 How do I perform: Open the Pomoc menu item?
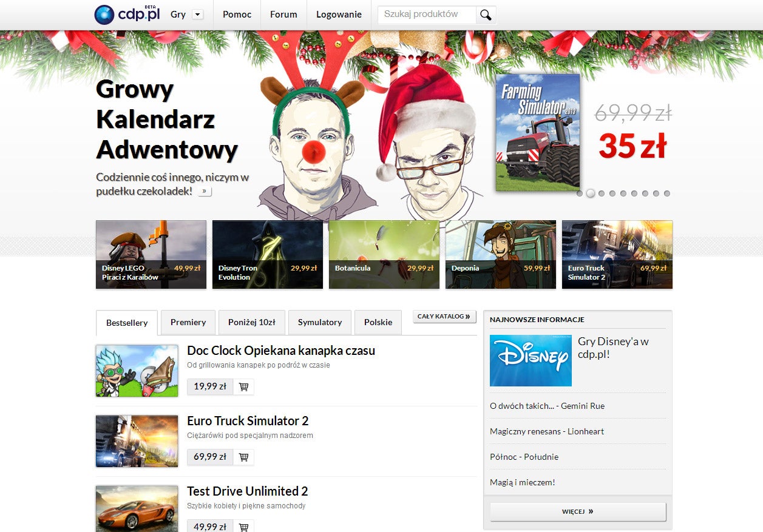(237, 15)
